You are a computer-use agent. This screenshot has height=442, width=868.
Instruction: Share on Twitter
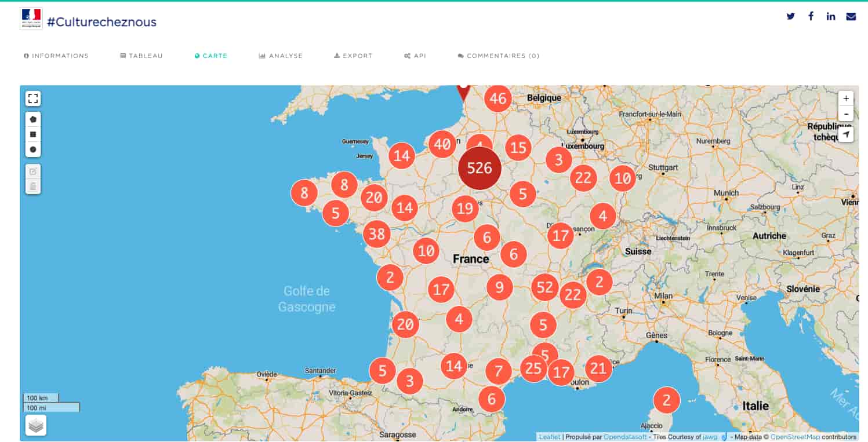[x=790, y=16]
